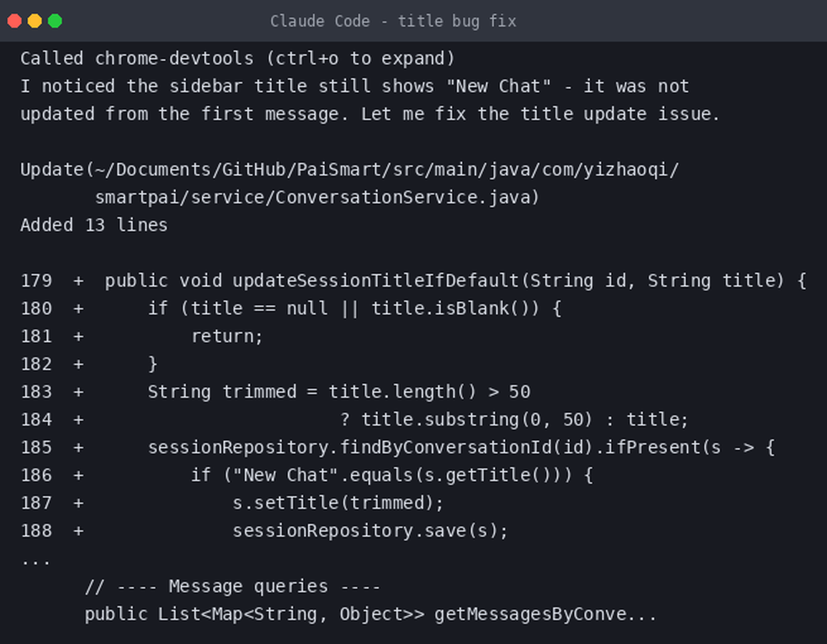
Task: Click the green maximize window button
Action: click(55, 21)
